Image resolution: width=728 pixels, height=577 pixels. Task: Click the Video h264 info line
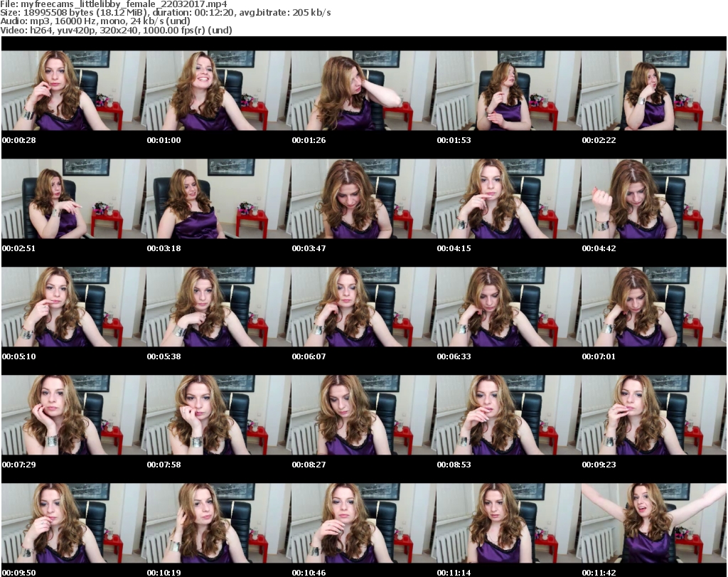coord(116,30)
